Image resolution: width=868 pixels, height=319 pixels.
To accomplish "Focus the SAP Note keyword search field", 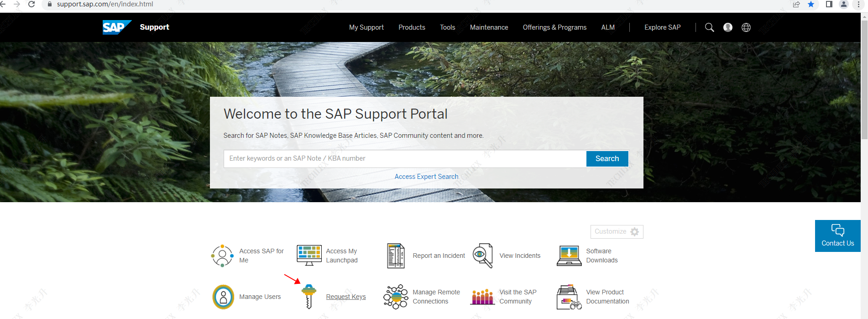I will [x=405, y=158].
